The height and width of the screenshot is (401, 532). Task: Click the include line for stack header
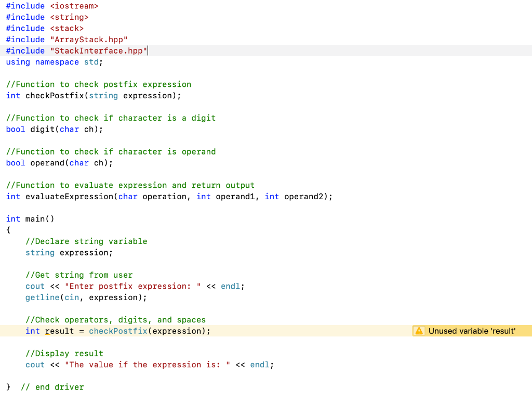pyautogui.click(x=44, y=28)
